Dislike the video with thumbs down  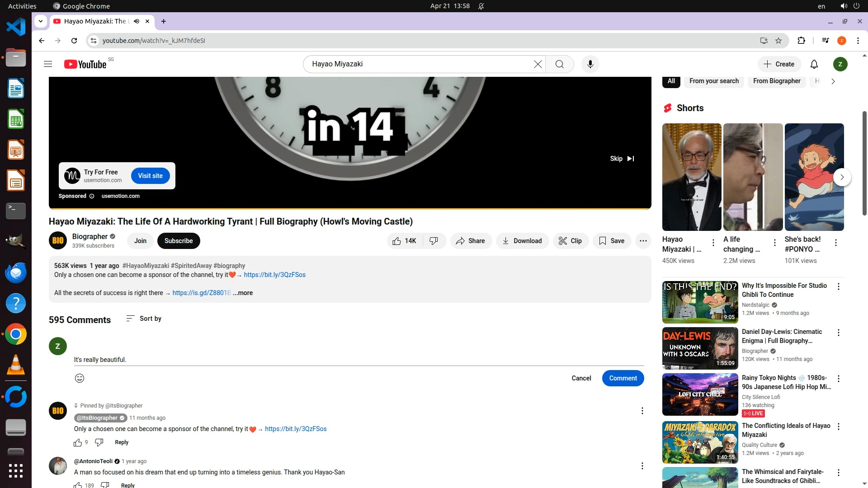434,241
